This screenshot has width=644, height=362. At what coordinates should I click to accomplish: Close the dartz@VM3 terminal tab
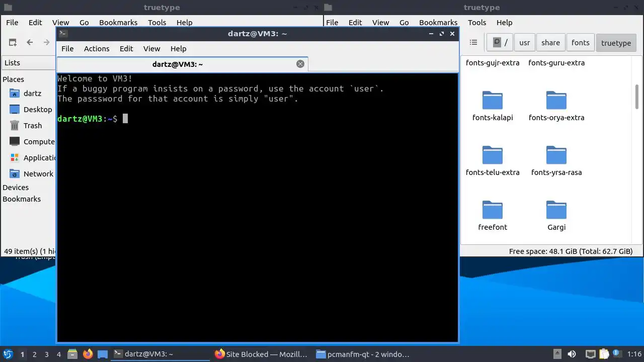coord(300,64)
